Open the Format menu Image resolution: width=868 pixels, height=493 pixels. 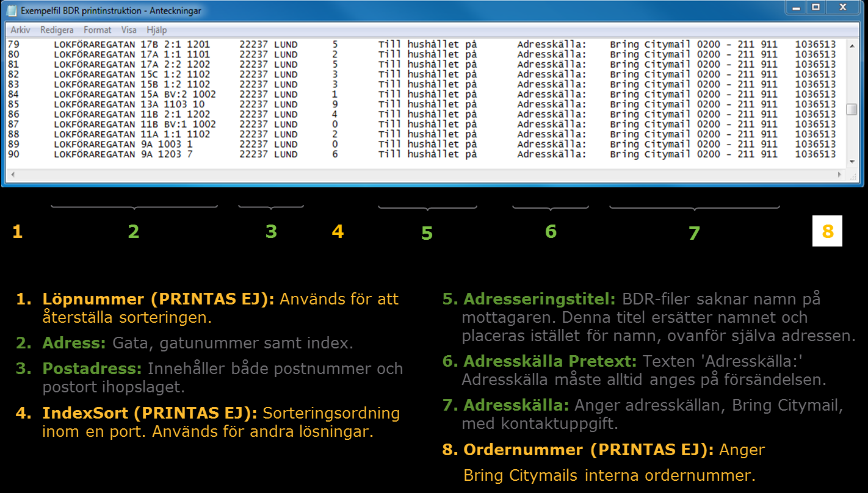coord(98,30)
